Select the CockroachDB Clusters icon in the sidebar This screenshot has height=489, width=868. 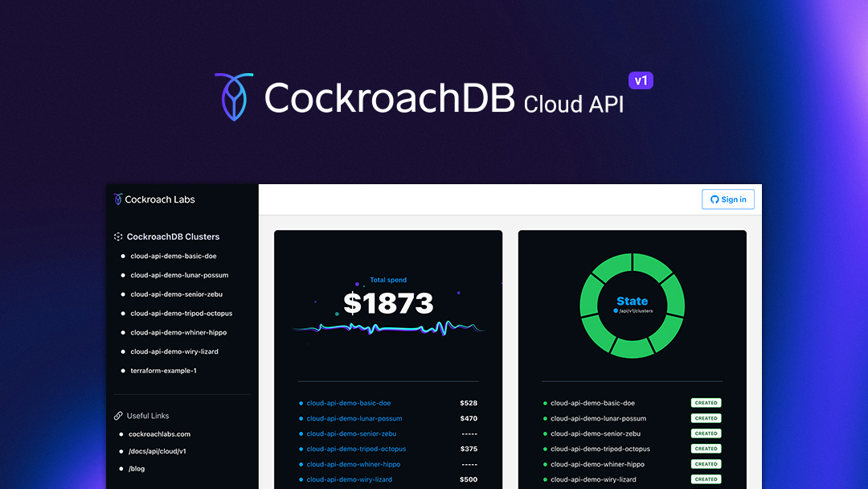tap(118, 236)
